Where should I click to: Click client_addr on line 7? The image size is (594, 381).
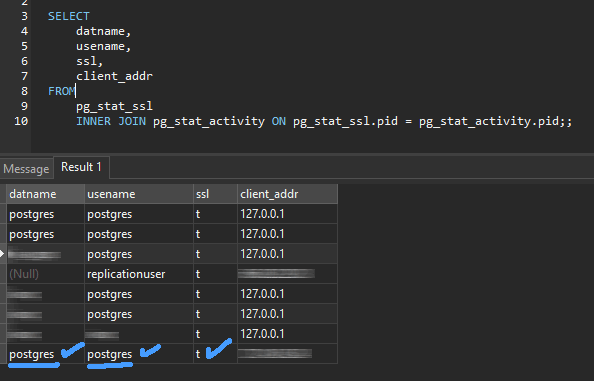pyautogui.click(x=114, y=76)
